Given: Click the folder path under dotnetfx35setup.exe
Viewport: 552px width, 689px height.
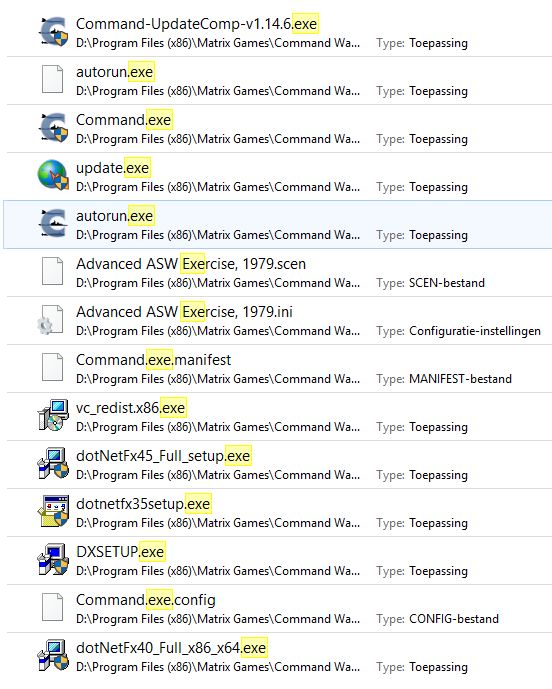Looking at the screenshot, I should (x=218, y=523).
